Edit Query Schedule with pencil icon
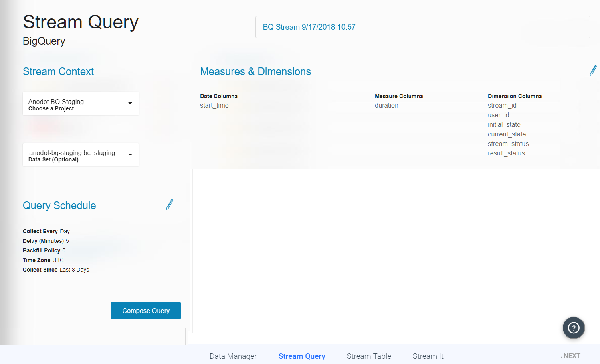Viewport: 600px width, 364px height. tap(170, 205)
